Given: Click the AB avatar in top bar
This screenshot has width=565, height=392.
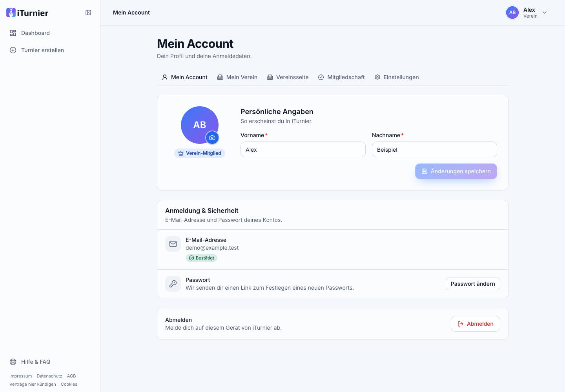Looking at the screenshot, I should (512, 13).
